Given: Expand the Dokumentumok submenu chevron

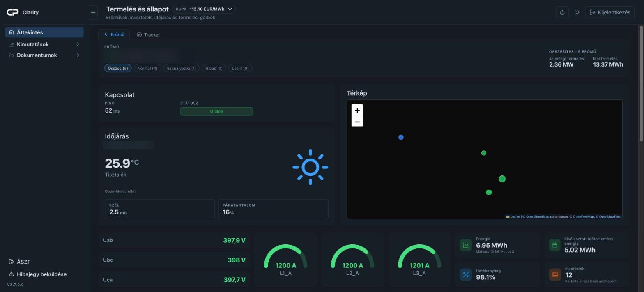Looking at the screenshot, I should [78, 55].
